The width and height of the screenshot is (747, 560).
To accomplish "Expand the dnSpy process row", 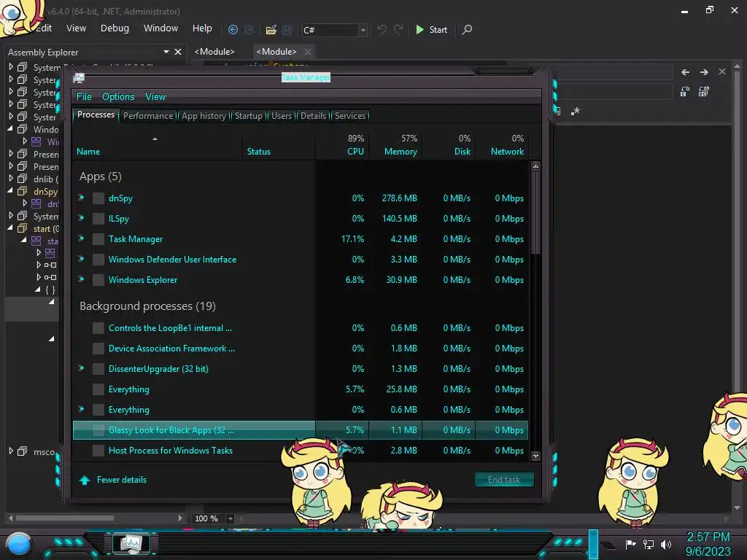I will click(81, 198).
